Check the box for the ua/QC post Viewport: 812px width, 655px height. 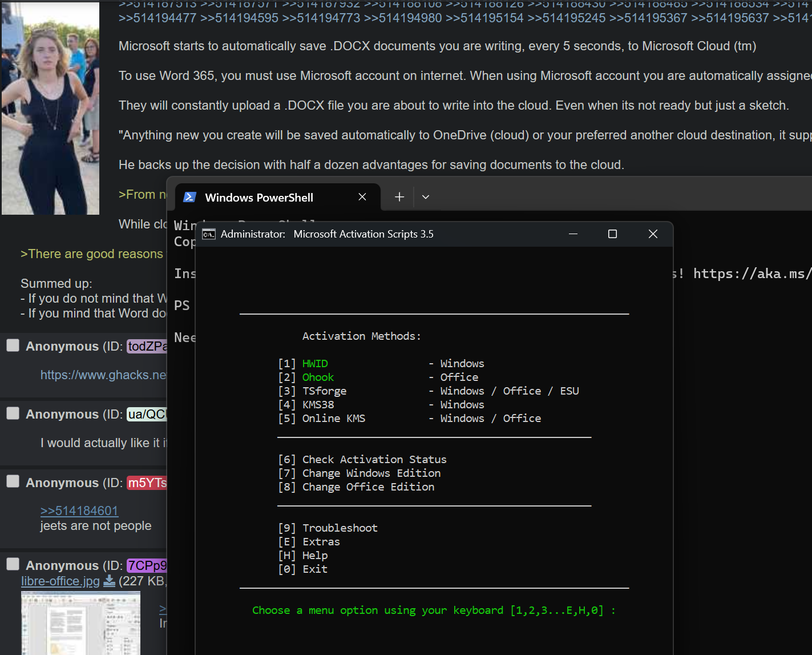13,413
